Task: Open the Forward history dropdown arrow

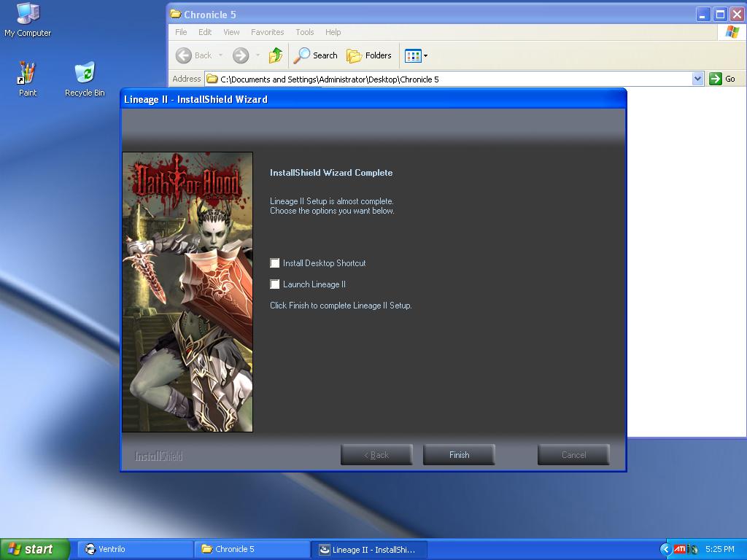Action: point(258,55)
